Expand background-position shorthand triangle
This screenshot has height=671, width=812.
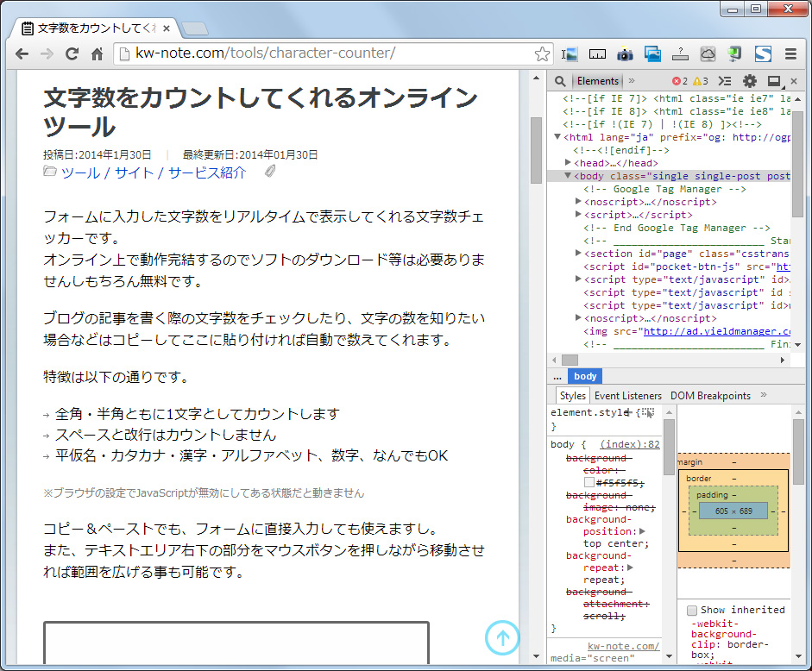pos(642,531)
